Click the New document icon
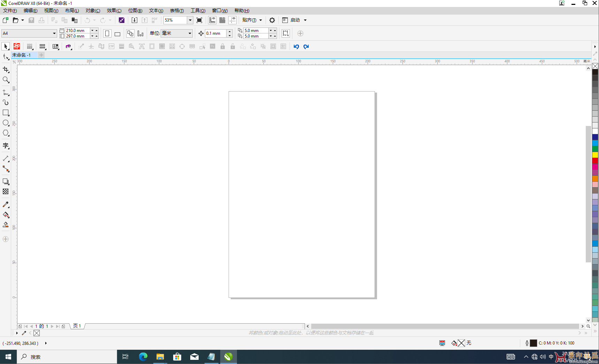 point(6,20)
